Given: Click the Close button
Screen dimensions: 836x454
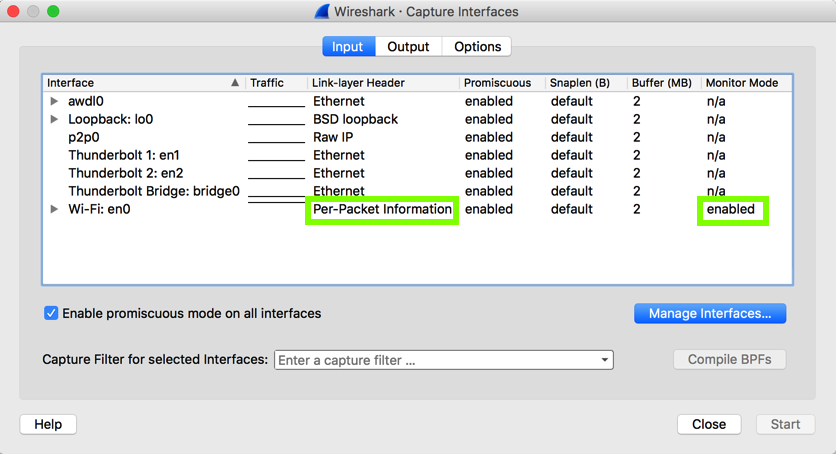Looking at the screenshot, I should point(709,424).
